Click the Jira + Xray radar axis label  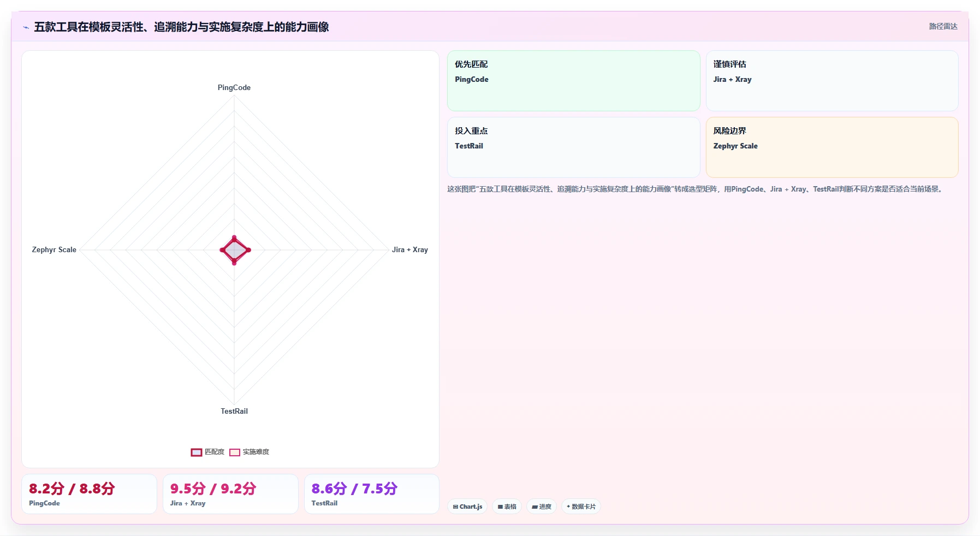point(410,249)
